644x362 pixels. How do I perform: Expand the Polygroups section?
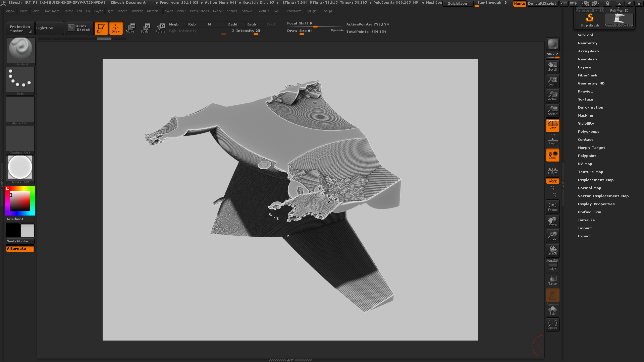pos(589,131)
